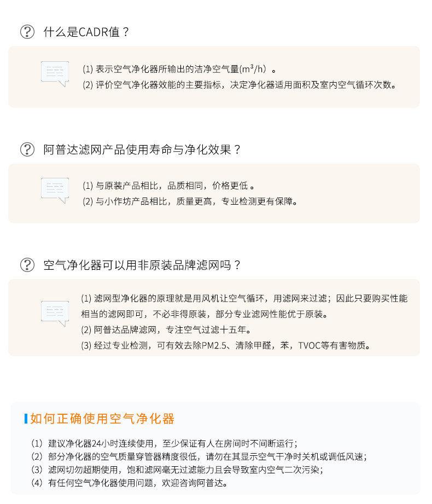The width and height of the screenshot is (432, 504).
Task: Click the question mark icon beside 什么是CADR值
Action: click(x=27, y=32)
